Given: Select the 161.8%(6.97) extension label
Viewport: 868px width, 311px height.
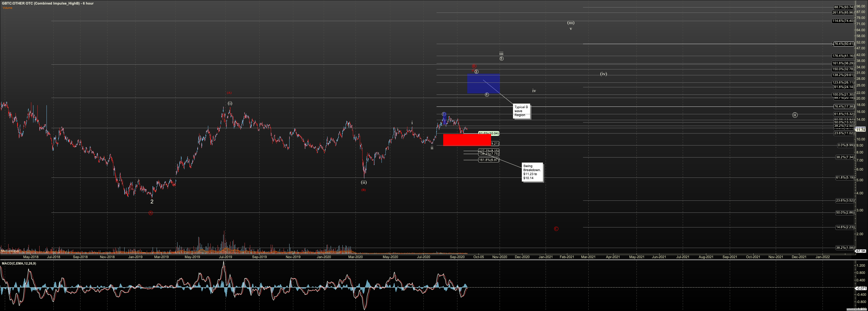Looking at the screenshot, I should (489, 160).
